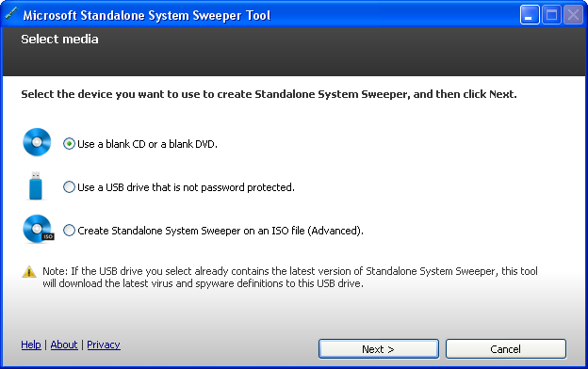The image size is (588, 369).
Task: Click the "Use a blank CD or a blank DVD" label
Action: click(x=147, y=144)
